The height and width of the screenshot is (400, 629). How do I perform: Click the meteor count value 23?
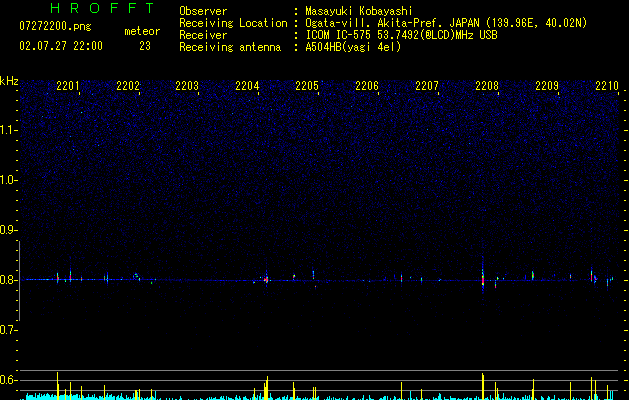[145, 46]
